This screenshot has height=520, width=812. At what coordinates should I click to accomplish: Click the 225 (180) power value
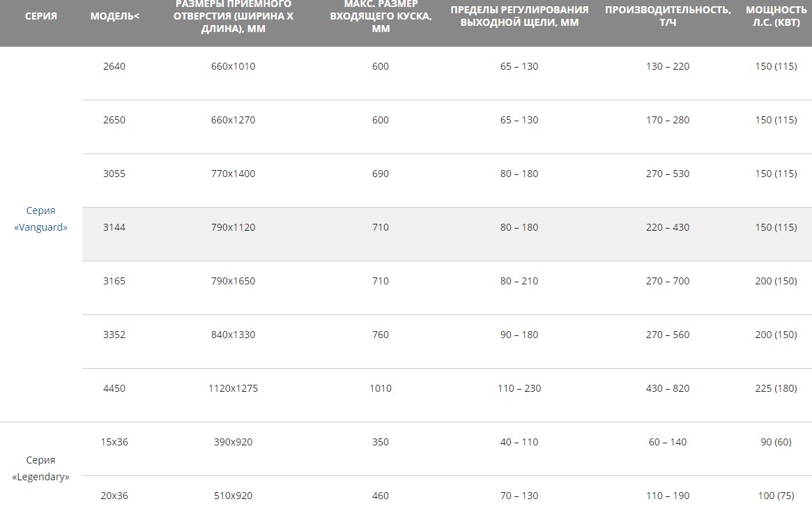tap(776, 388)
